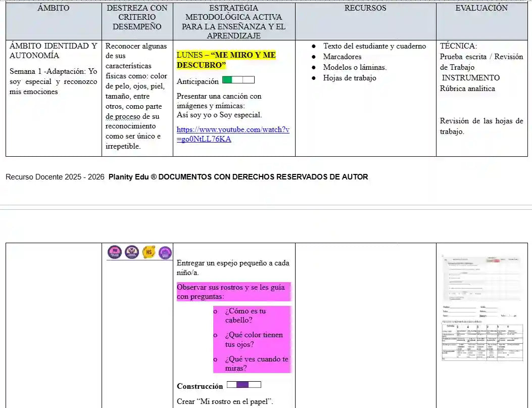Viewport: 532px width, 408px height.
Task: Click the yellow HS badge icon
Action: (149, 252)
